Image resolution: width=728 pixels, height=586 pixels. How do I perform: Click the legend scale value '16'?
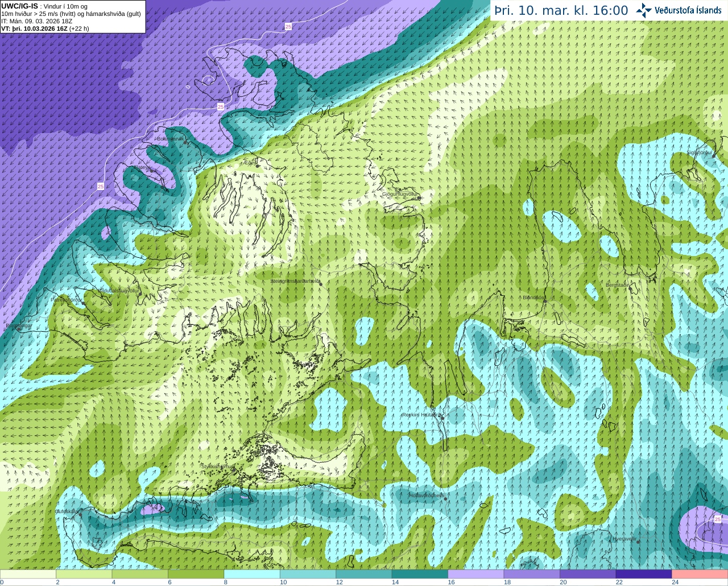pos(452,582)
